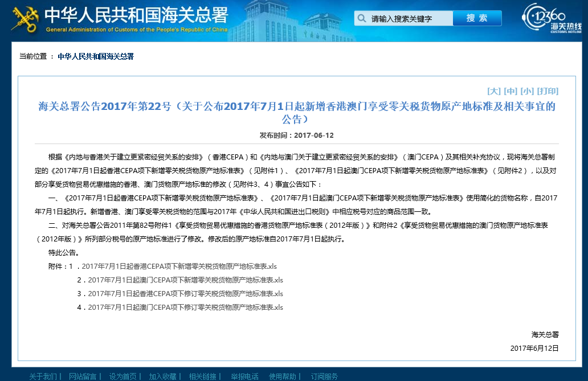
Task: Download attachment 1 香港CEPA新增零关税 xls
Action: click(179, 267)
